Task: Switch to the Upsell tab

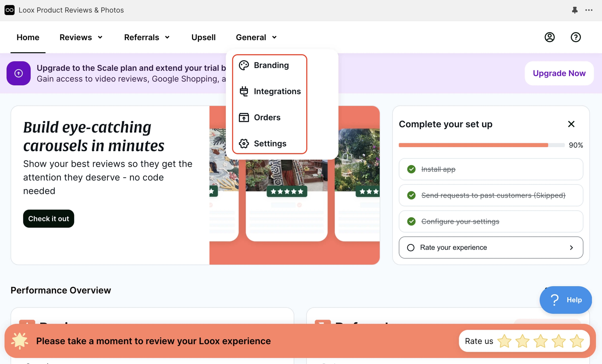Action: pos(203,37)
